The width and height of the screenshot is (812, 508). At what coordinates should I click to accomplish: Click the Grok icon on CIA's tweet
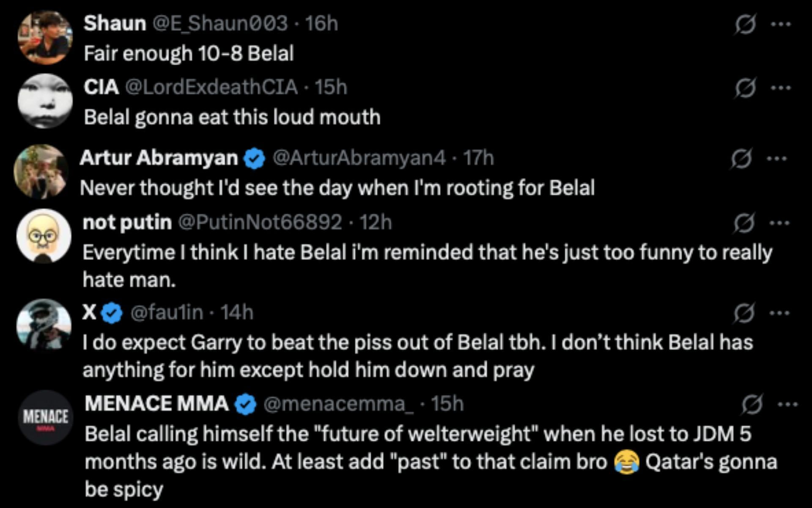pos(745,88)
